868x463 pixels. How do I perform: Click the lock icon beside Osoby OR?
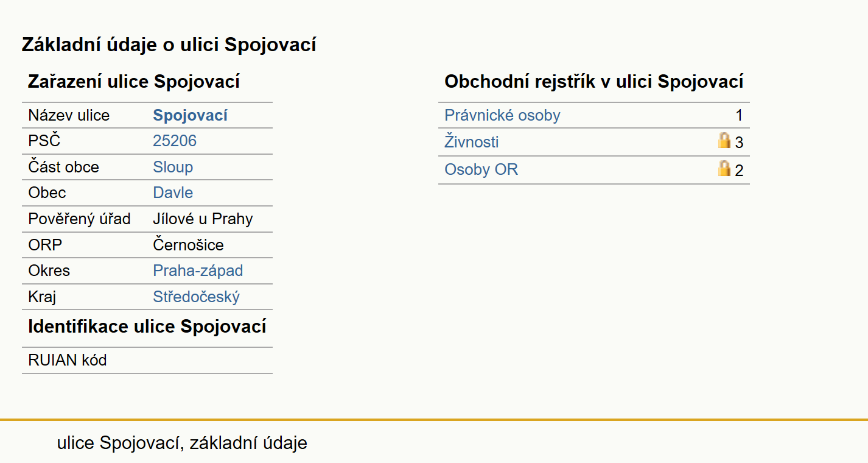(724, 169)
